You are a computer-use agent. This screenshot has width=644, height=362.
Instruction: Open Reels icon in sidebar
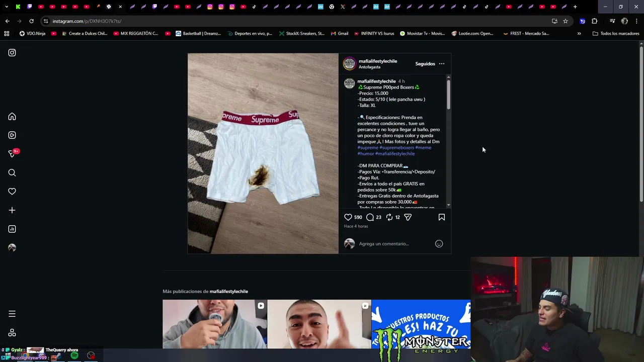(x=12, y=135)
